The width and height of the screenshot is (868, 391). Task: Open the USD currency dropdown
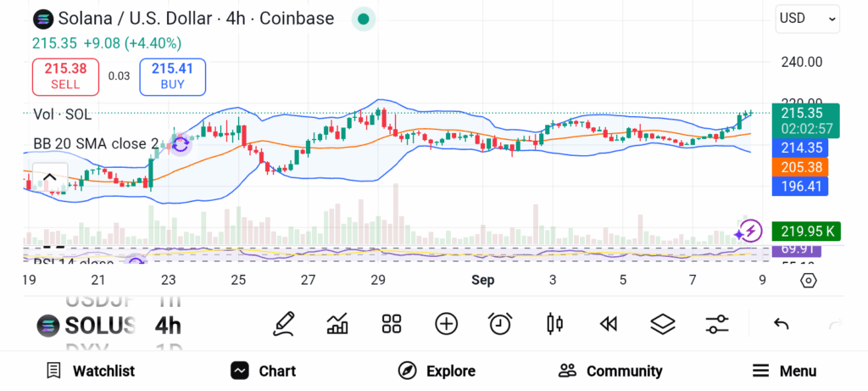point(807,19)
